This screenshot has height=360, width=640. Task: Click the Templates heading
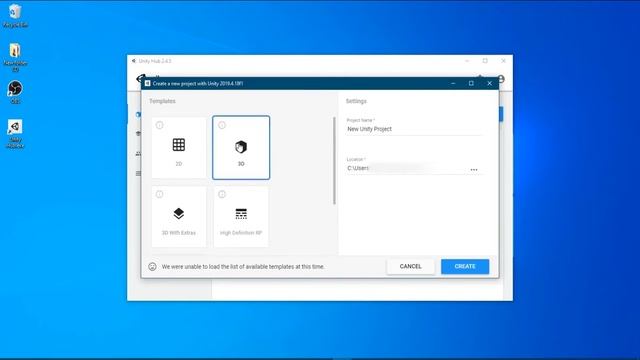(x=162, y=101)
